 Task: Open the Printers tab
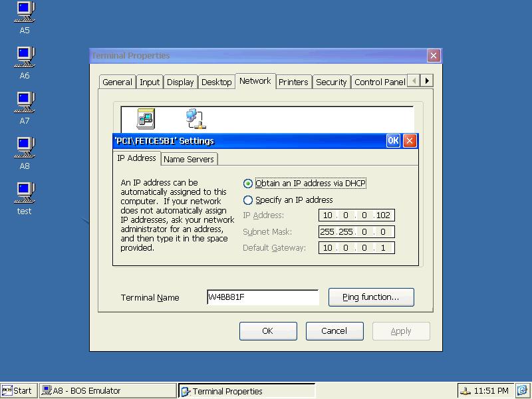(293, 82)
